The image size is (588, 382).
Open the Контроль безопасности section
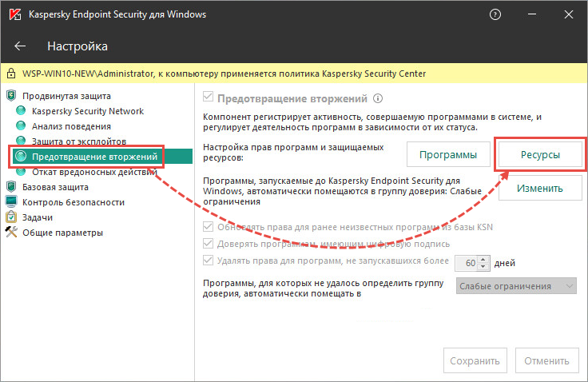[73, 202]
